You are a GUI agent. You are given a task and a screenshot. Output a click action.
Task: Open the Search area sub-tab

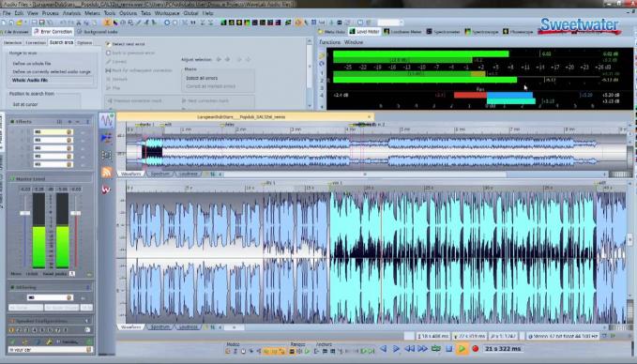pos(61,42)
